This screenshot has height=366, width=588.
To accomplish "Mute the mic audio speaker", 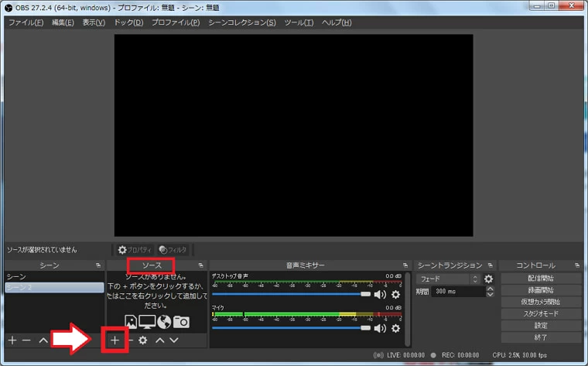I will (380, 328).
